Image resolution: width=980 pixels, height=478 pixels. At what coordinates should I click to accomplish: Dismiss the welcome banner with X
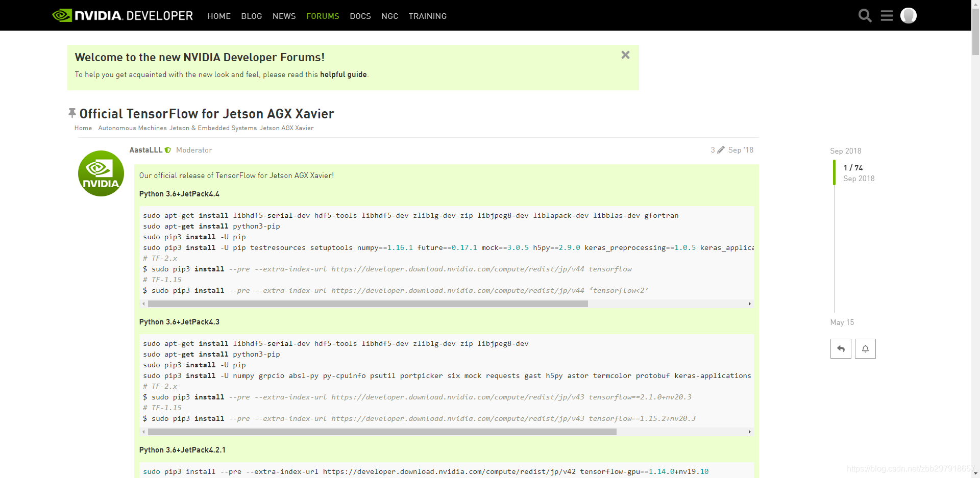[625, 55]
